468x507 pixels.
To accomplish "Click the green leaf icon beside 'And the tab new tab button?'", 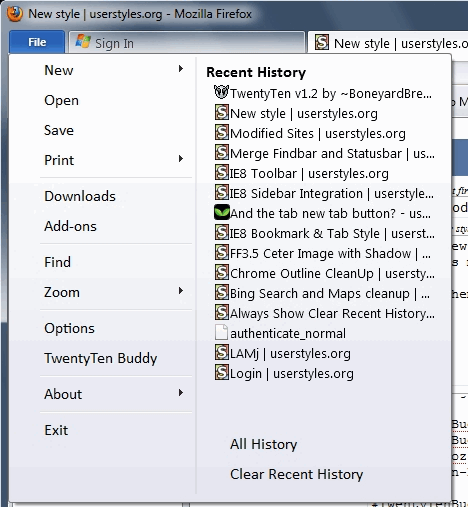I will 222,212.
